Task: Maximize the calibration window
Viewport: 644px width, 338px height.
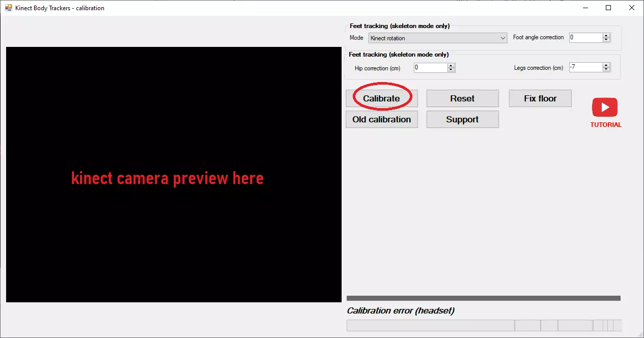Action: (608, 8)
